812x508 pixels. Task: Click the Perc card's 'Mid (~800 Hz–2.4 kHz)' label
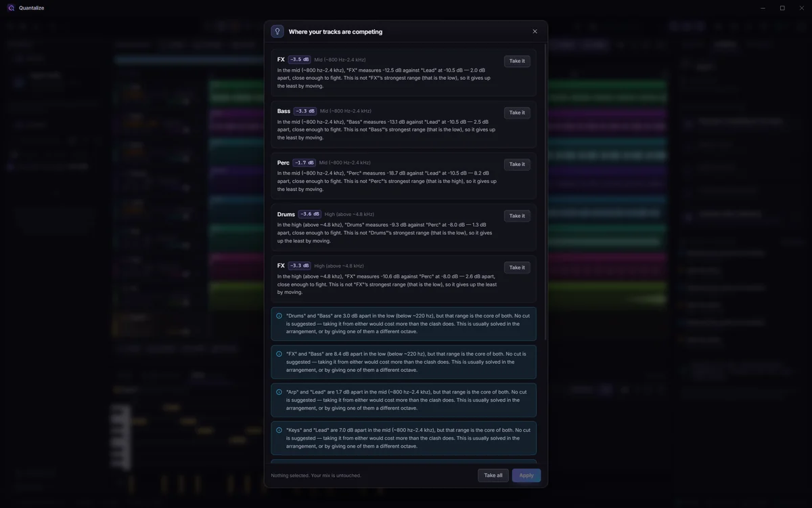(345, 163)
